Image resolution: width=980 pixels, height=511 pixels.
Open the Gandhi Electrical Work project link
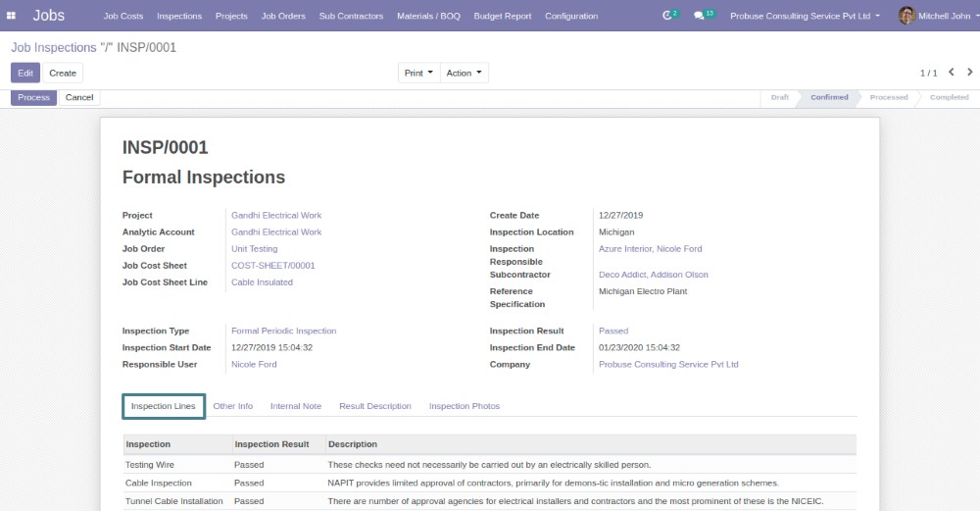pyautogui.click(x=276, y=216)
